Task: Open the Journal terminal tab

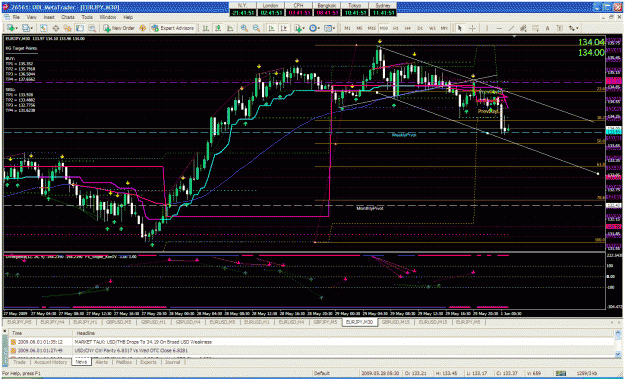Action: (172, 362)
